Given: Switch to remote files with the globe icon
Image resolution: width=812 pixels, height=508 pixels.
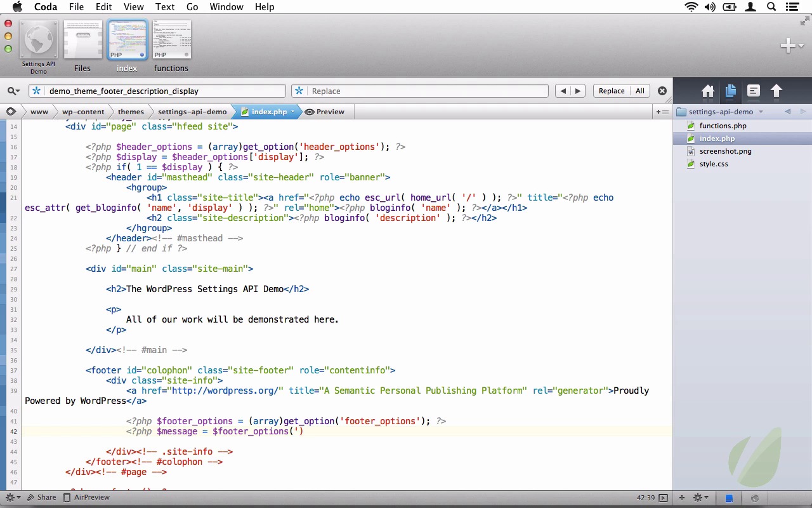Looking at the screenshot, I should click(754, 498).
